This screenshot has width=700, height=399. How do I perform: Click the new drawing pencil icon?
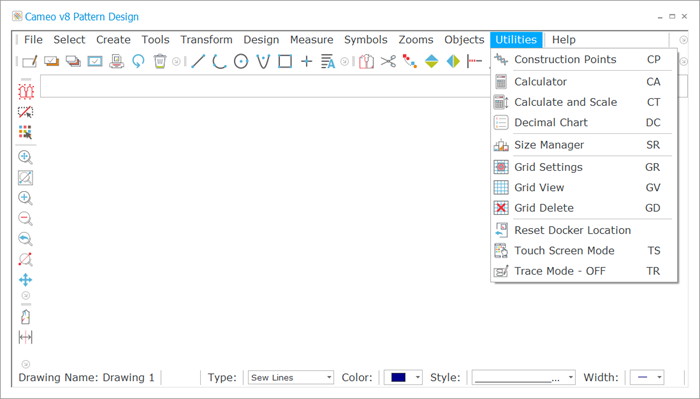[30, 61]
